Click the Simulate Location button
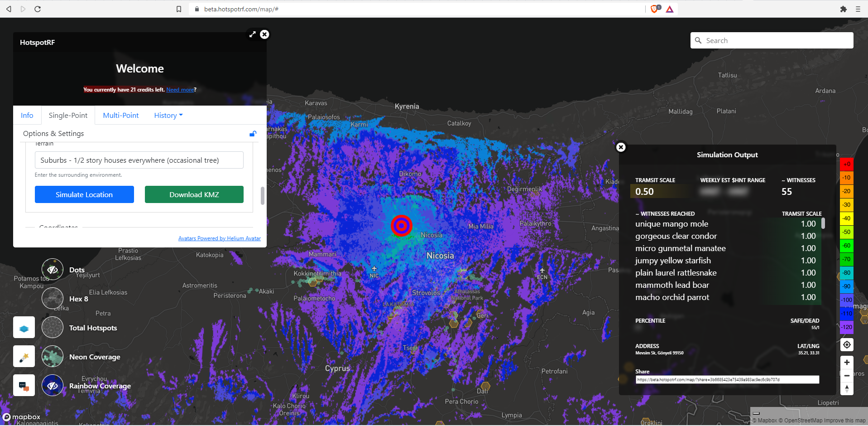This screenshot has width=868, height=426. coord(84,194)
